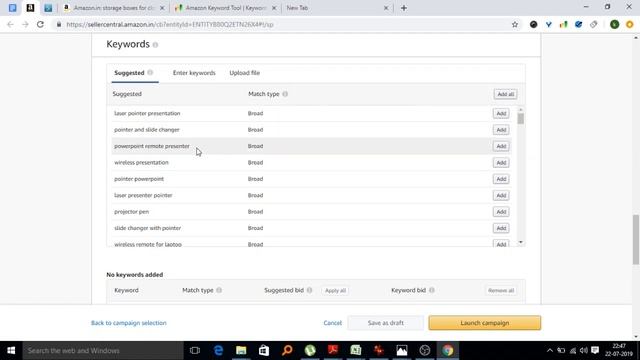Screen dimensions: 640x360
Task: Select the 'pointer powerpoint' keyword text
Action: pos(139,179)
